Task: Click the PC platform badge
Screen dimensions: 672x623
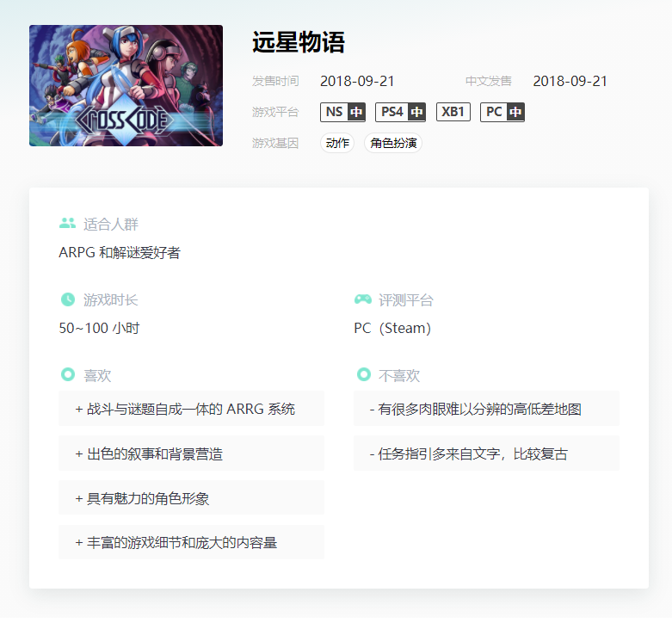Action: [x=502, y=112]
